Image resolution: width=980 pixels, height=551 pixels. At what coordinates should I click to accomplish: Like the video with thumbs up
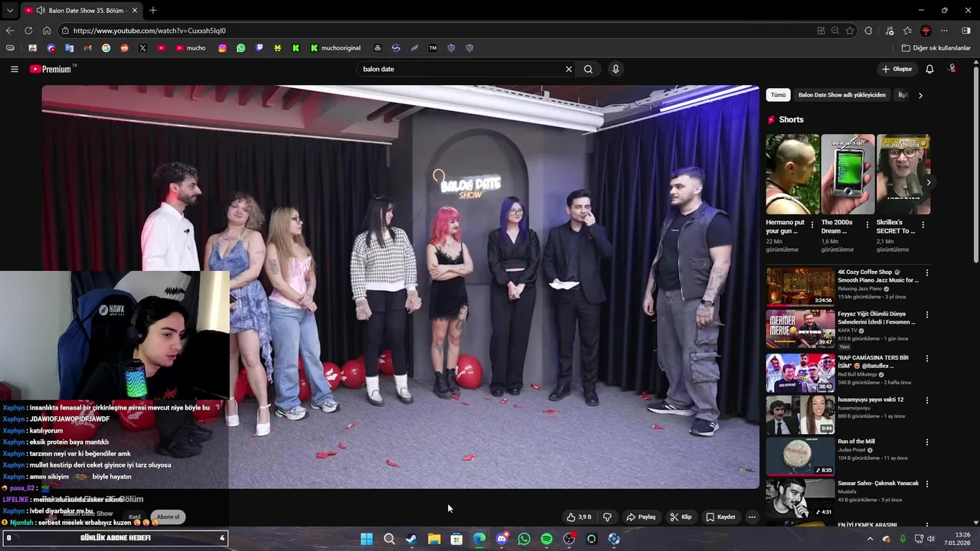click(x=579, y=517)
